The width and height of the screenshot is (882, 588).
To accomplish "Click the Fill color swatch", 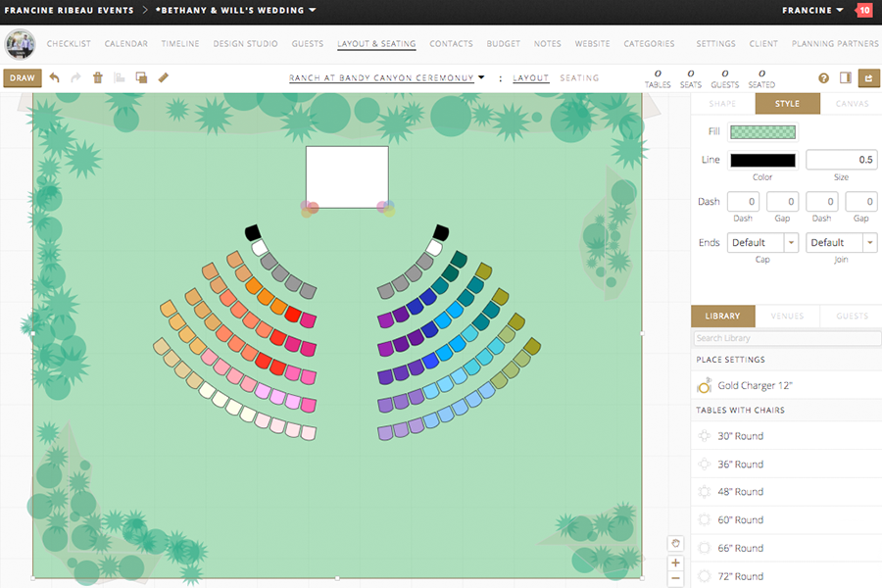I will coord(762,131).
